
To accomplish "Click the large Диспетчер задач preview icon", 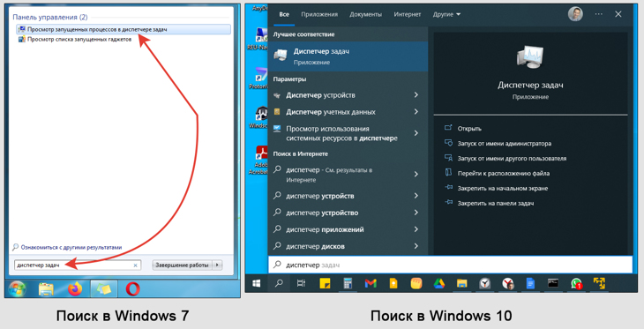I will click(x=530, y=56).
